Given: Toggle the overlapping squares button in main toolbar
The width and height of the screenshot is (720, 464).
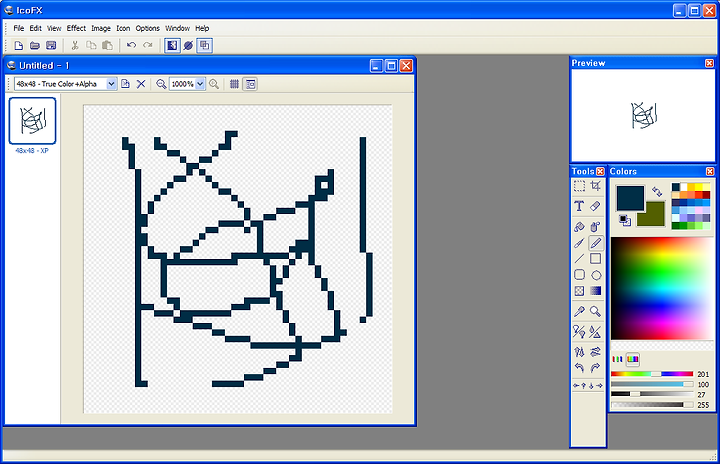Looking at the screenshot, I should click(x=204, y=45).
